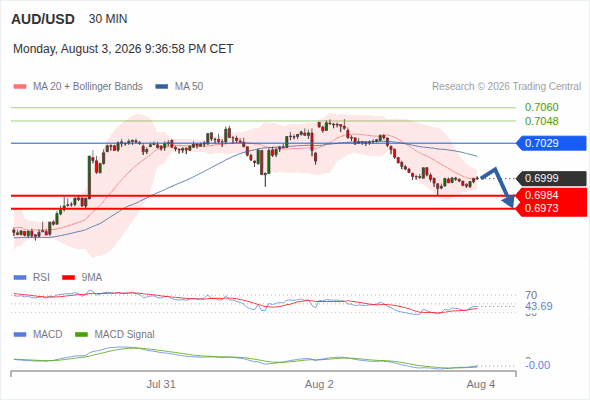Viewport: 590px width, 400px height.
Task: Click the 9MA red legend marker
Action: pyautogui.click(x=68, y=278)
